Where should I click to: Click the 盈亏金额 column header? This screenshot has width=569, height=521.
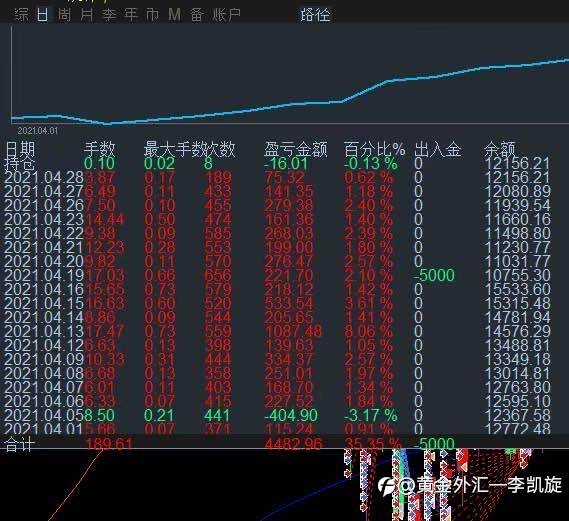295,149
